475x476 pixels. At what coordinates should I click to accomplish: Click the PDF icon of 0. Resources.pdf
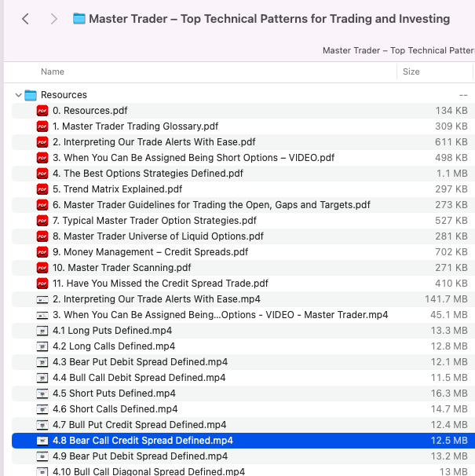pos(42,111)
